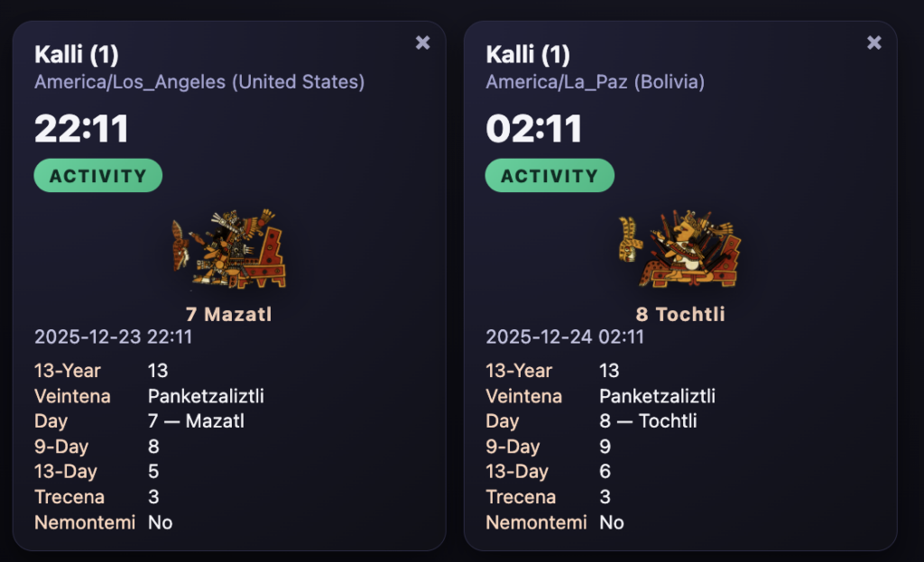The image size is (924, 562).
Task: Click the "8 — Tochtli" Day value
Action: click(648, 421)
